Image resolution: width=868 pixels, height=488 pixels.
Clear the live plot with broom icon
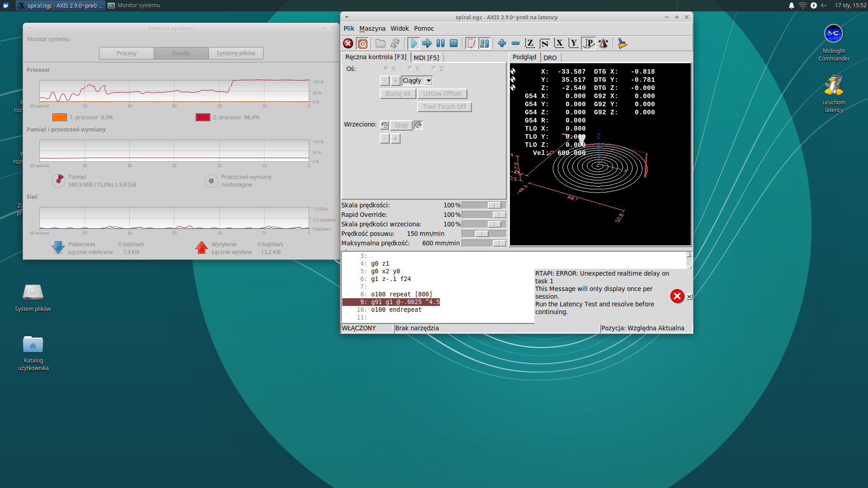tap(623, 43)
